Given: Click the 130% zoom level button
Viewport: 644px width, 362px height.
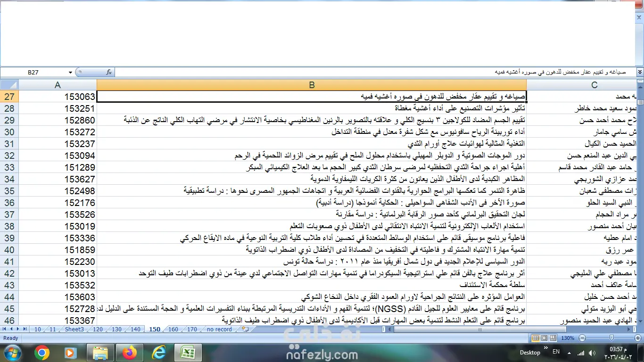Looking at the screenshot, I should coord(568,338).
